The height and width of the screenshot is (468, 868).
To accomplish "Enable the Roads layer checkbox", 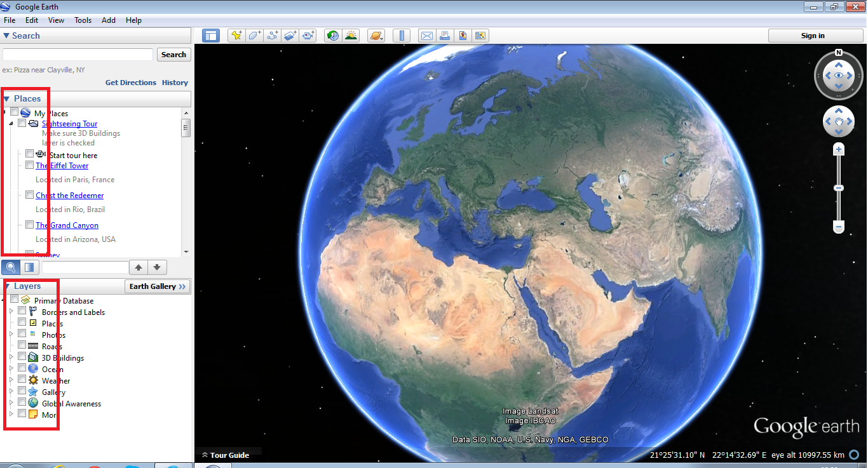I will point(22,345).
